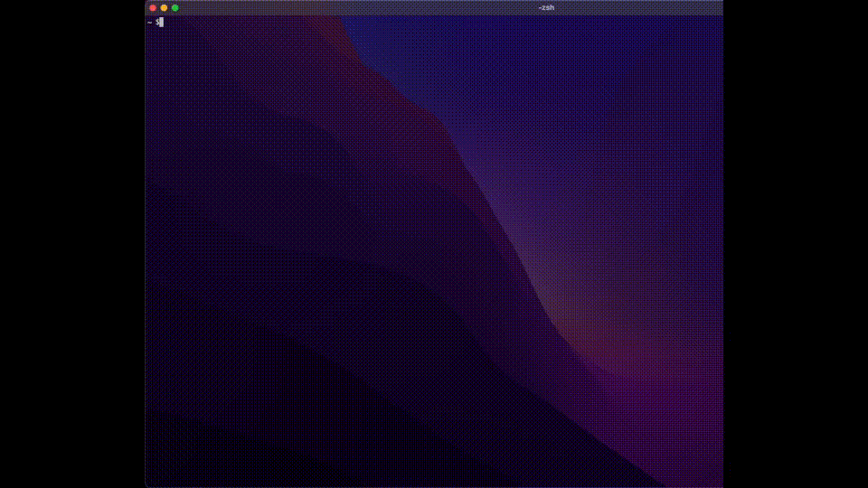The image size is (868, 488).
Task: Click the black area left of the terminal
Action: (72, 244)
